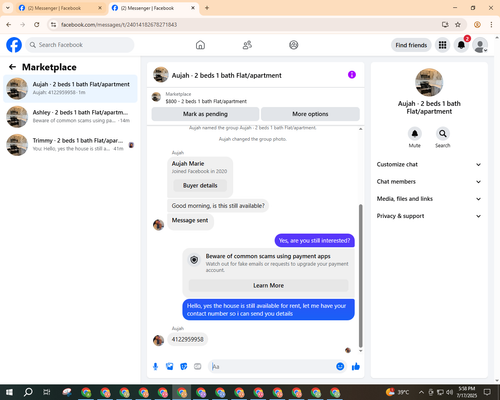500x400 pixels.
Task: Reload the page
Action: click(x=37, y=25)
